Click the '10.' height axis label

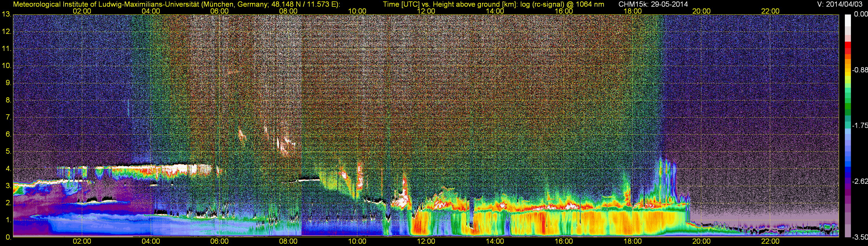[x=6, y=66]
